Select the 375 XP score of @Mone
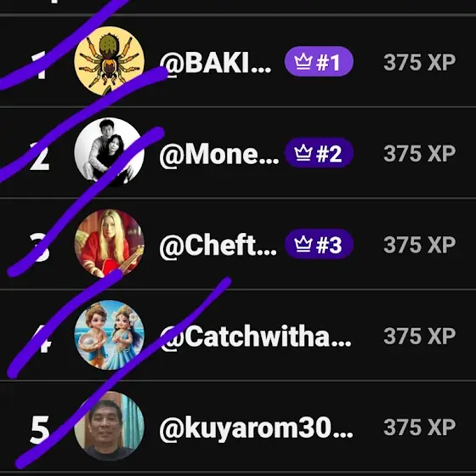The height and width of the screenshot is (476, 476). [x=420, y=154]
